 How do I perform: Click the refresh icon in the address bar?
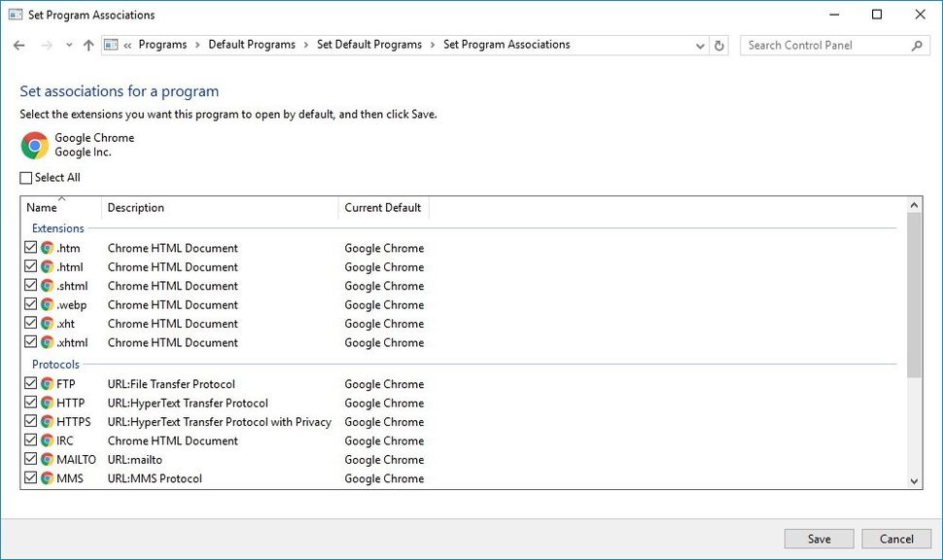(x=719, y=45)
